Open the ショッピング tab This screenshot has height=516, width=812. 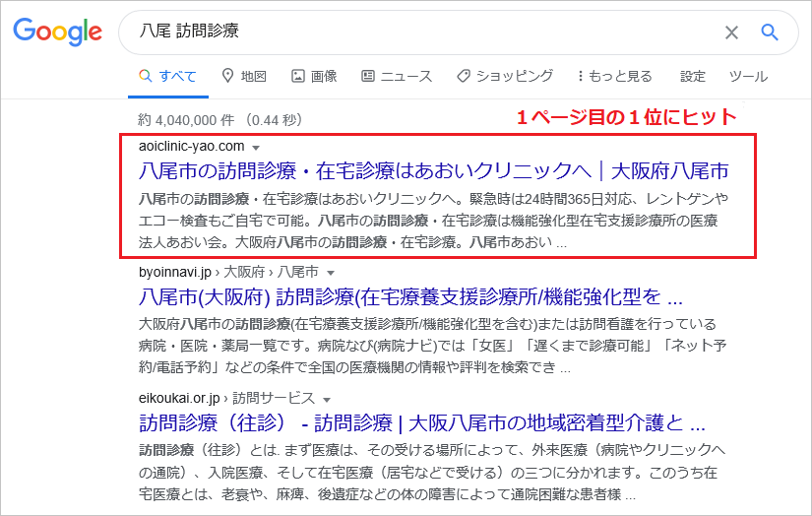[x=505, y=76]
